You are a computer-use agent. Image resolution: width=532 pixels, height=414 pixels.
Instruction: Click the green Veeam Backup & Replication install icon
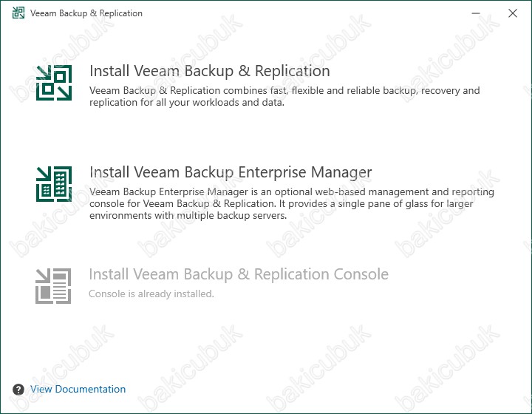(54, 83)
